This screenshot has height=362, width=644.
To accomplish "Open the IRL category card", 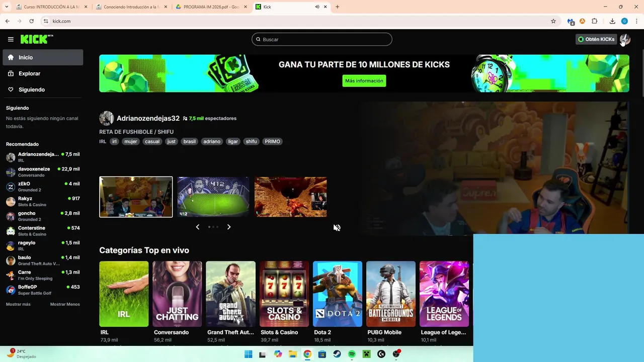I will click(124, 294).
